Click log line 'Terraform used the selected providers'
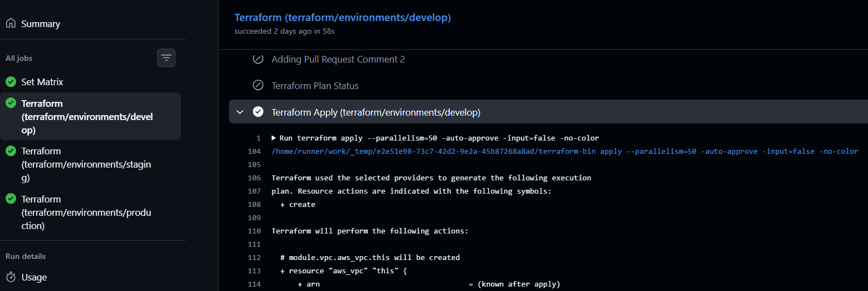Screen dimensions: 868x291 click(431, 178)
